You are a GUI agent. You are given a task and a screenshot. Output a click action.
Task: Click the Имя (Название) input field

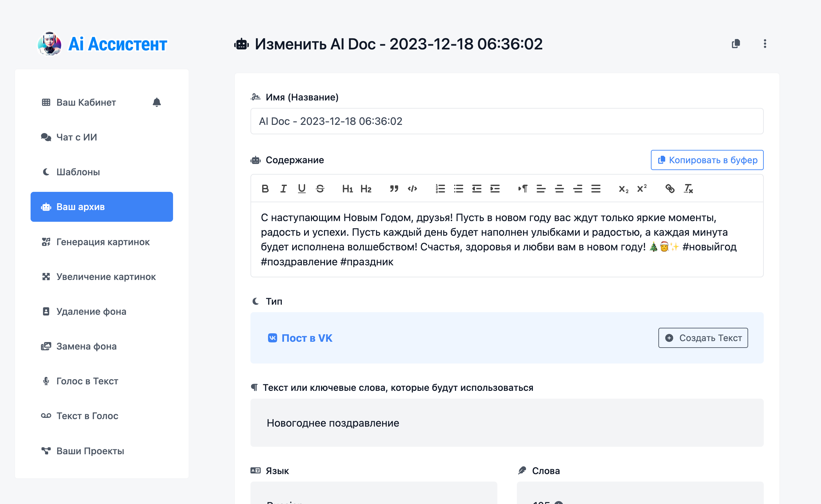point(506,121)
